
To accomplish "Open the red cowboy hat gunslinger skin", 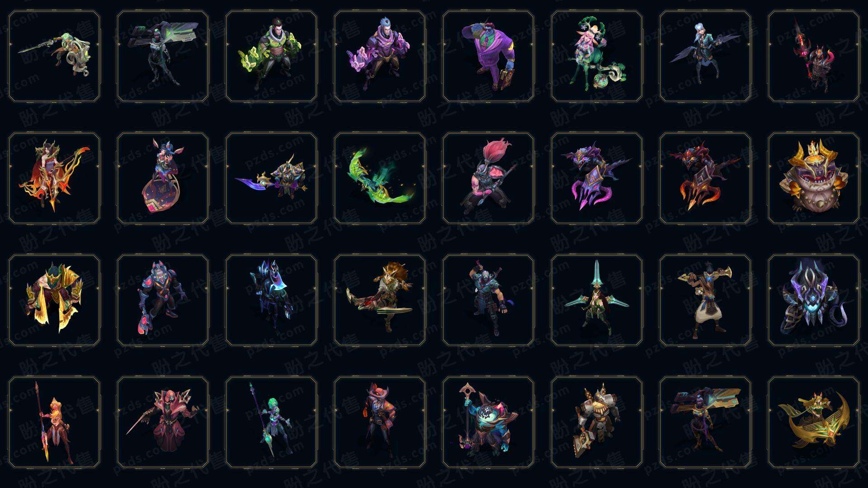I will click(x=380, y=422).
